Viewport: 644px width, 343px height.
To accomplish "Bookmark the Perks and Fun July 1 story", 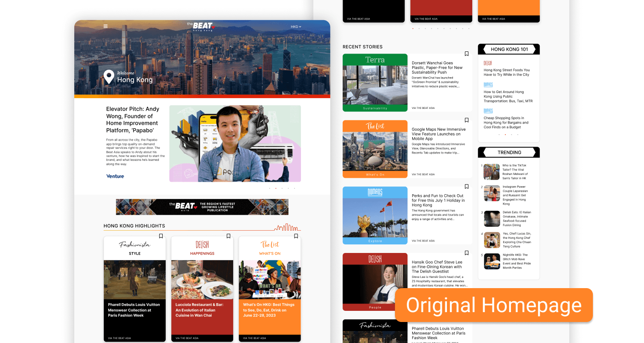I will (x=467, y=187).
